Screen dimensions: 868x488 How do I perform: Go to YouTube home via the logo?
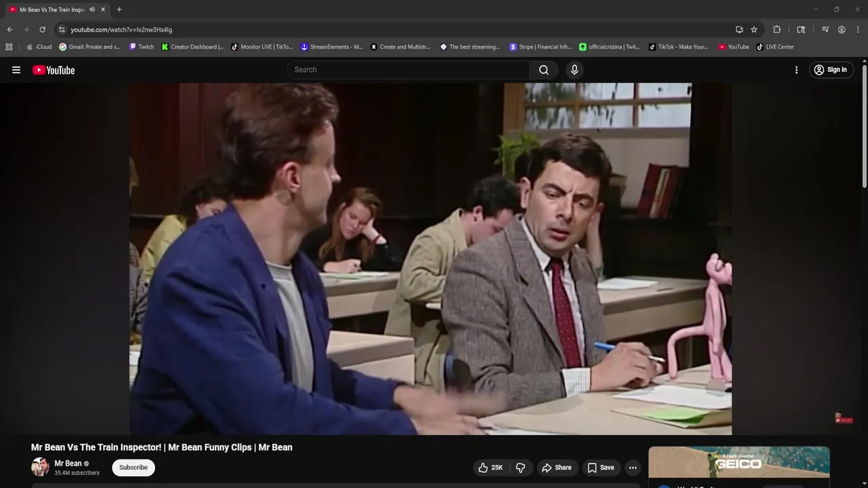pos(54,70)
